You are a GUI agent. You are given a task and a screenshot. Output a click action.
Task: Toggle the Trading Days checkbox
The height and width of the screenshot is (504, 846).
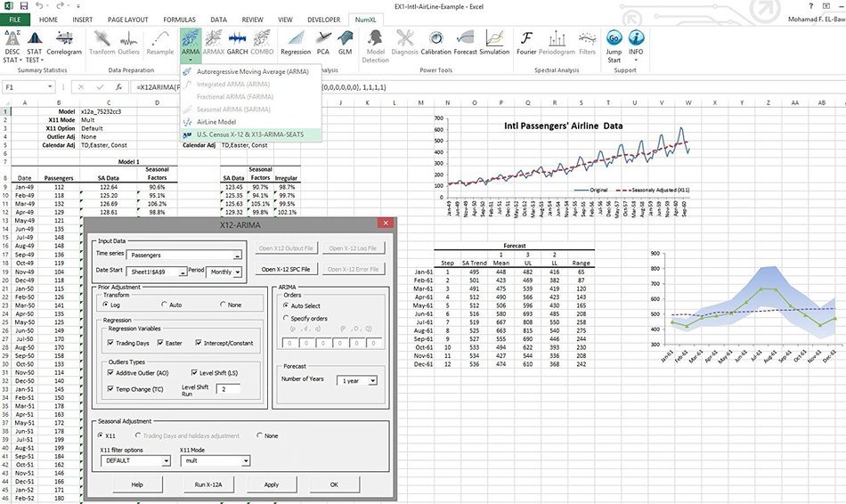coord(128,343)
